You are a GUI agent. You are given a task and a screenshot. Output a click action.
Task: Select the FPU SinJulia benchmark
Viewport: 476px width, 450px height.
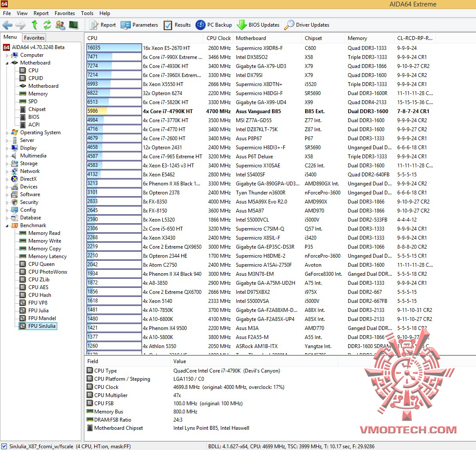[x=42, y=326]
